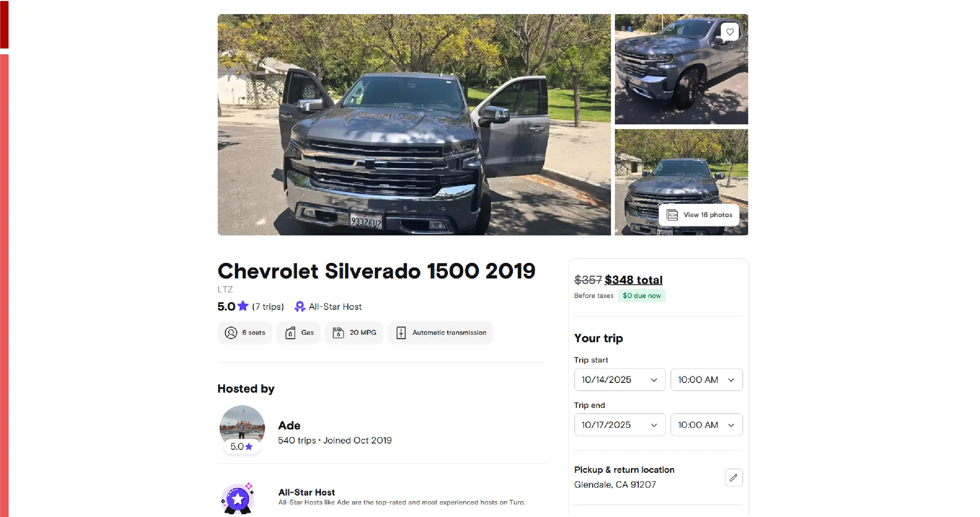Favorite the truck with the heart icon
This screenshot has width=980, height=517.
pyautogui.click(x=729, y=32)
